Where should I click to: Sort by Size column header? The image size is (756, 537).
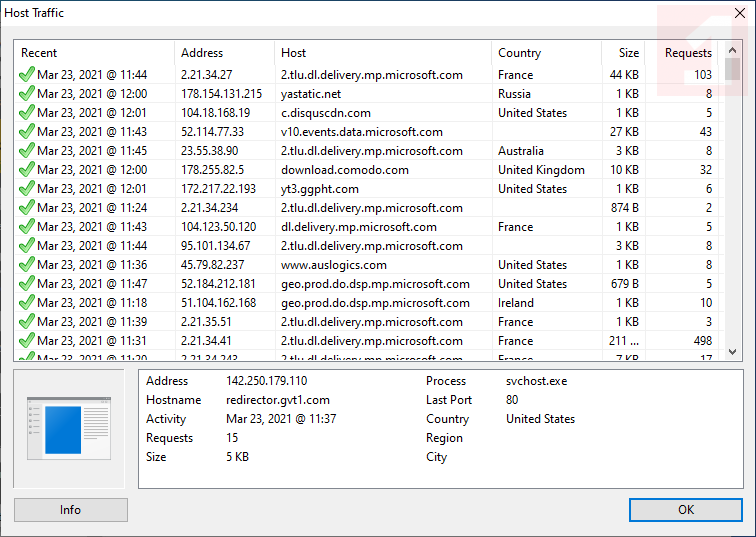coord(623,53)
